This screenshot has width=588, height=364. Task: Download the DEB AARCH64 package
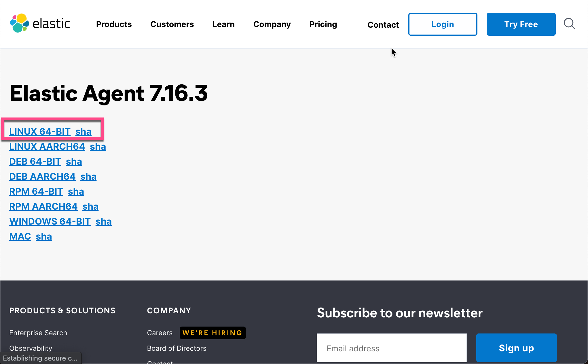[42, 176]
